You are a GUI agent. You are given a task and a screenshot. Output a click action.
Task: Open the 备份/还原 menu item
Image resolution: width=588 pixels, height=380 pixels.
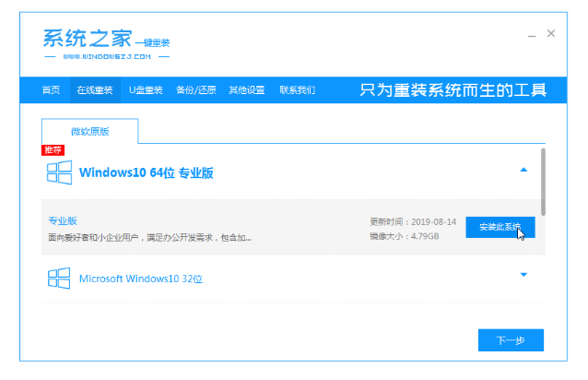(x=196, y=90)
